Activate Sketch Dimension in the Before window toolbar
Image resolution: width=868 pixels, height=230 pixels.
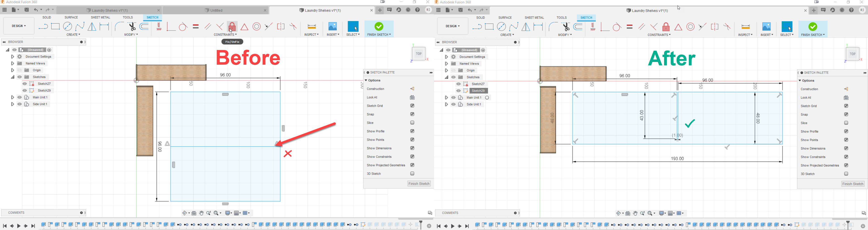click(104, 26)
